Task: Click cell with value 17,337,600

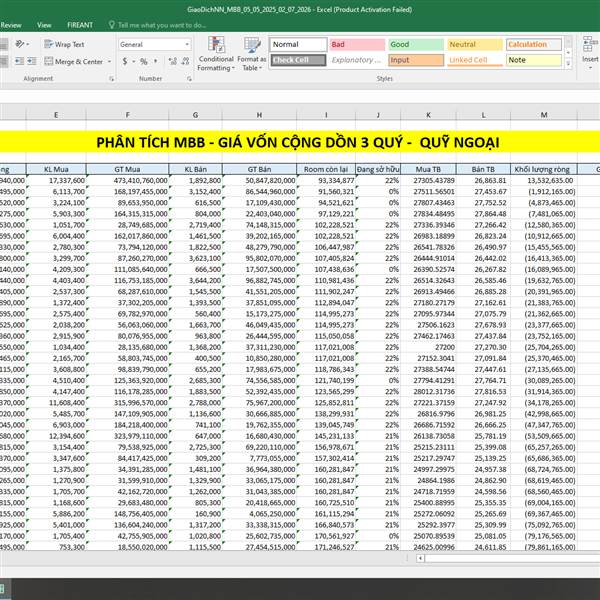Action: click(56, 180)
